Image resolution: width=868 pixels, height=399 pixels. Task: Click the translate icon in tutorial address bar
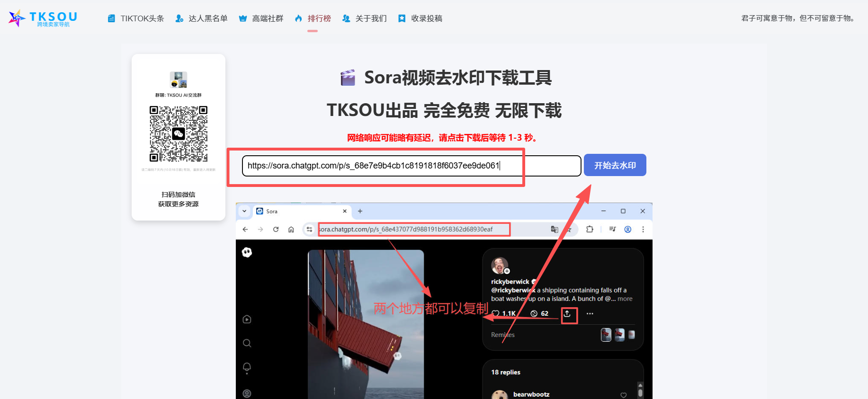[x=555, y=230]
